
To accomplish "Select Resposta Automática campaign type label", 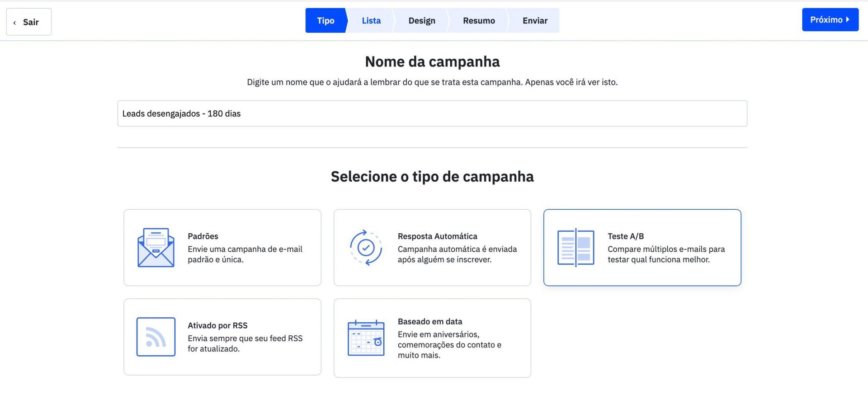I will 437,236.
